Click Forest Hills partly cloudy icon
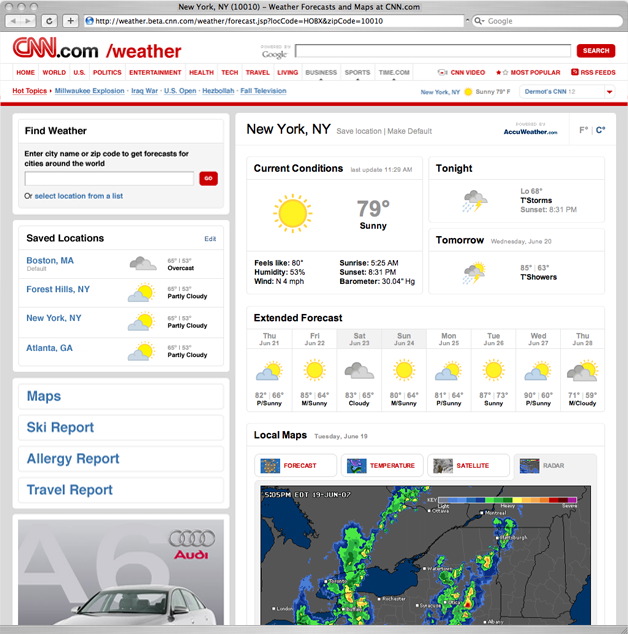The image size is (628, 634). coord(142,293)
